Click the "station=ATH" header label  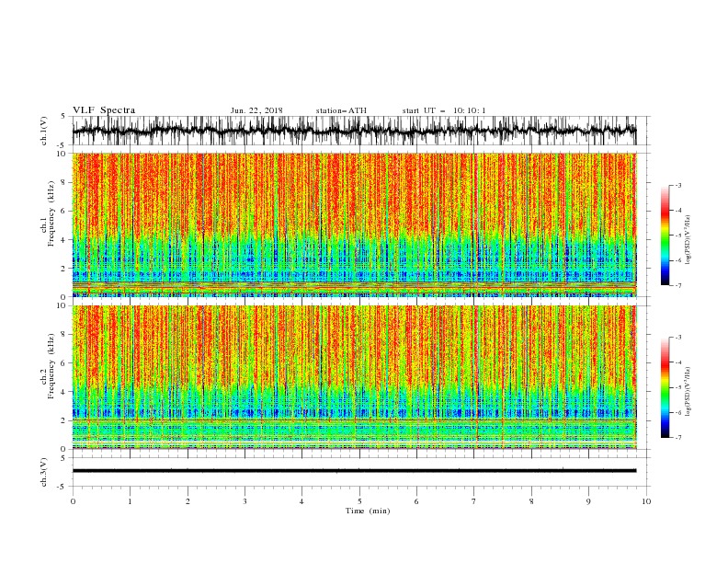click(341, 110)
